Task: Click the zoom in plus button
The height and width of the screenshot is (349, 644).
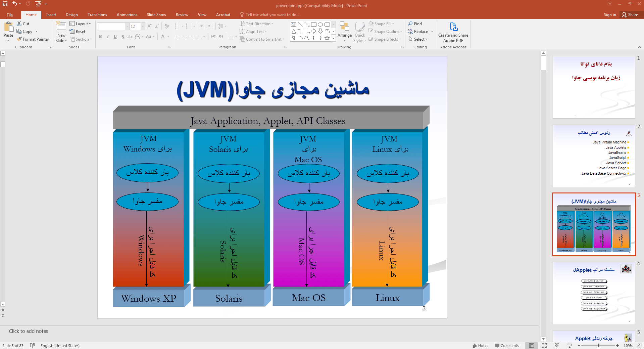Action: [617, 346]
